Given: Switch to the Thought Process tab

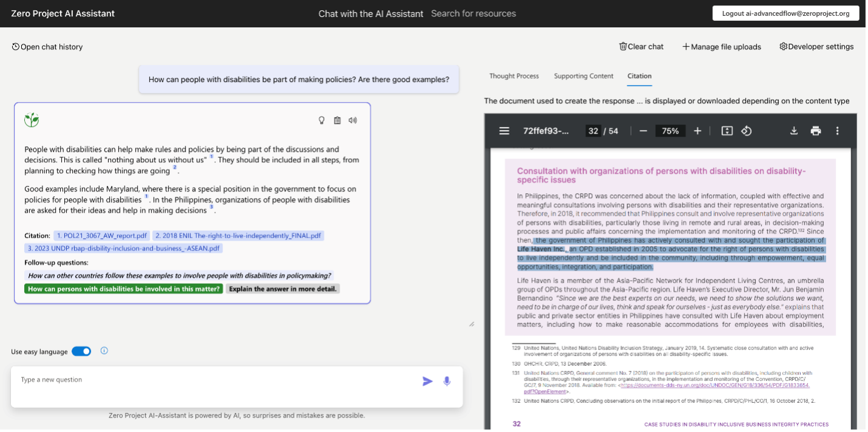Looking at the screenshot, I should click(x=514, y=76).
